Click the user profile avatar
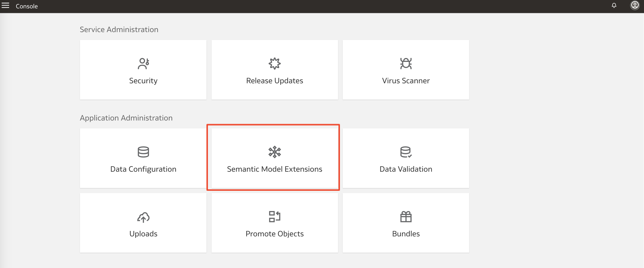The width and height of the screenshot is (644, 268). point(634,6)
